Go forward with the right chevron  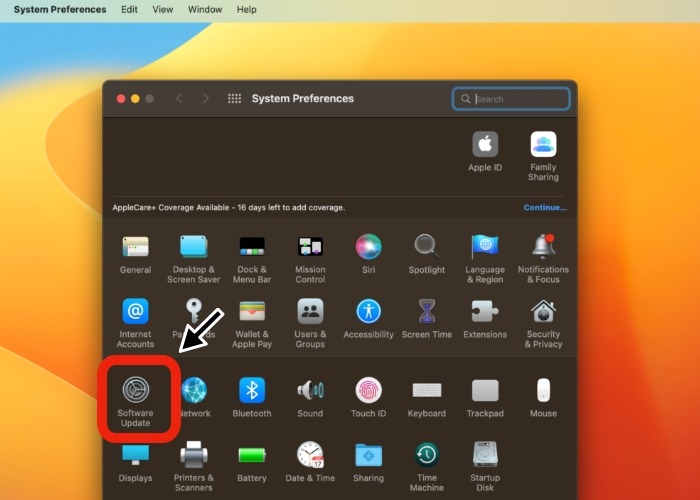click(x=205, y=99)
